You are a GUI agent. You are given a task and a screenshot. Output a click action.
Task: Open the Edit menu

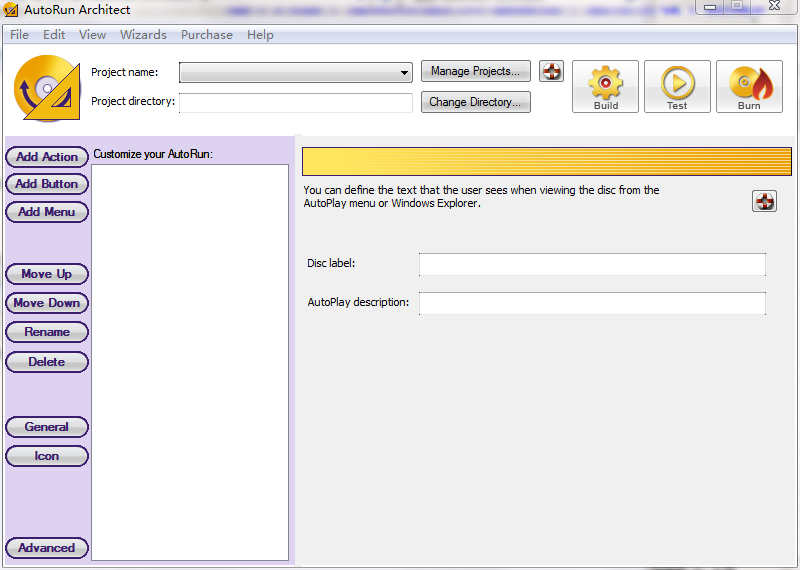click(54, 35)
